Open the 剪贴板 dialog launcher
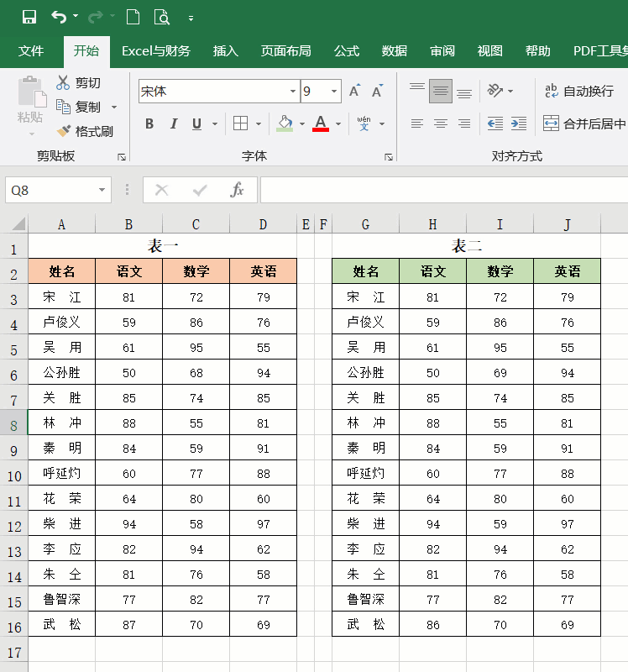The image size is (628, 672). point(122,157)
